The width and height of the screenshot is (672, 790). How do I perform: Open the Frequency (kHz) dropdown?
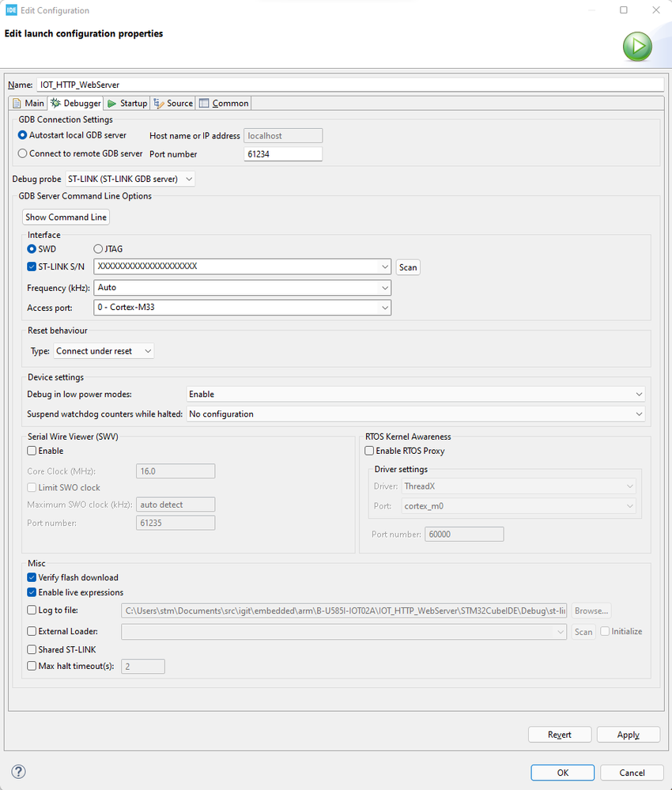[242, 288]
